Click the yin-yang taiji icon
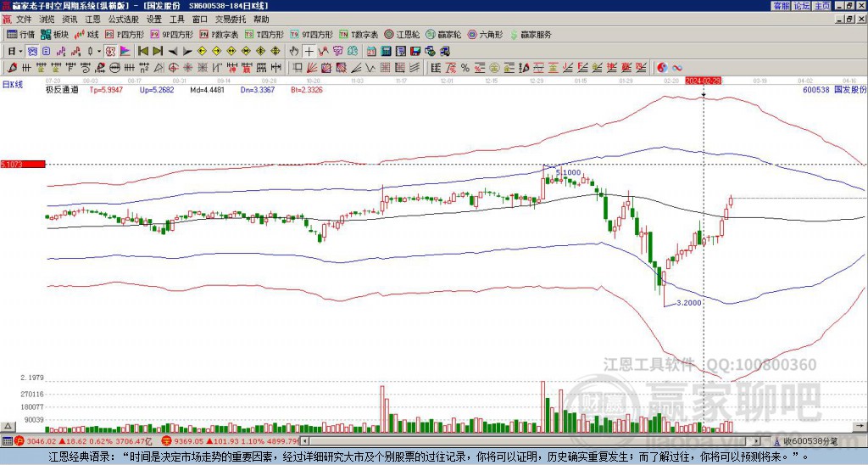Screen dimensions: 868x465 [x=662, y=68]
